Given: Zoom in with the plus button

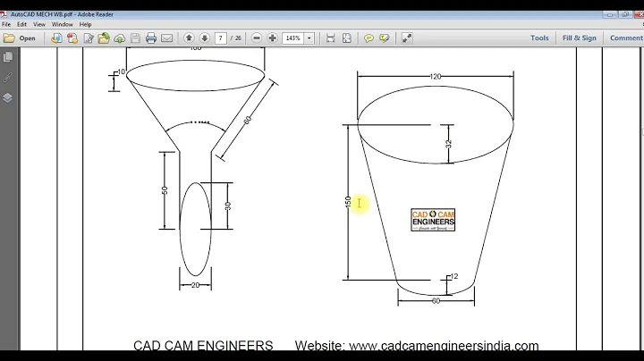Looking at the screenshot, I should [272, 38].
